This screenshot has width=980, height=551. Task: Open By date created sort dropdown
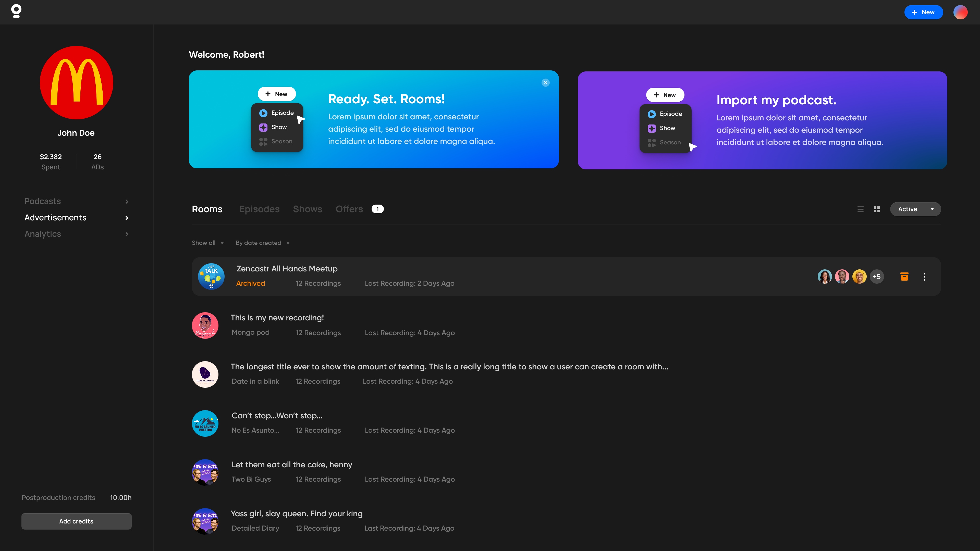pyautogui.click(x=263, y=243)
